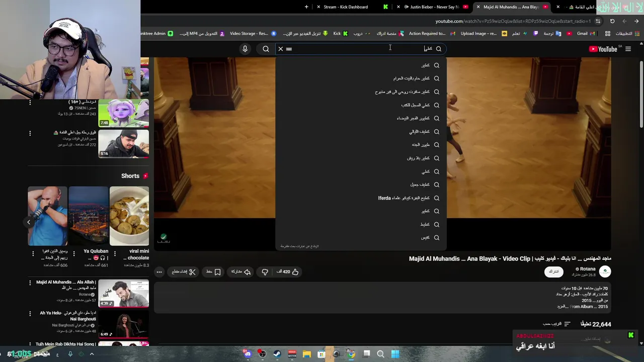Open the Ah Ya Helu video thumbnail
The image size is (644, 362).
click(123, 324)
